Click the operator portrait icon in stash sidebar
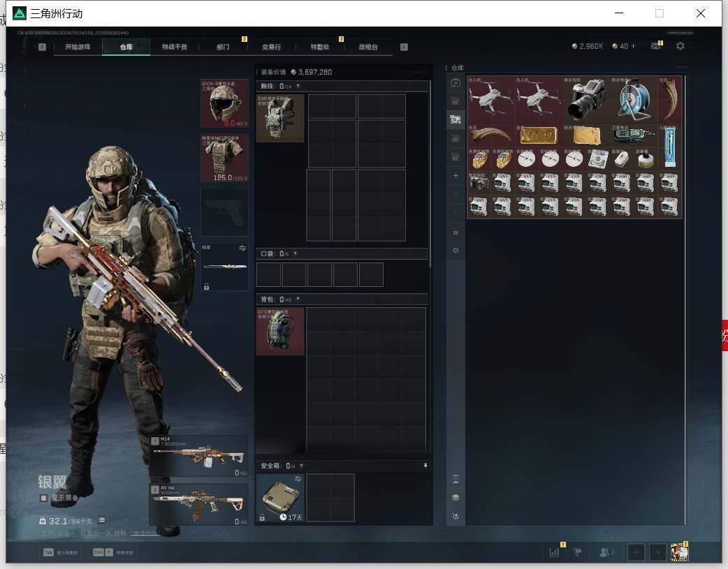Viewport: 728px width, 569px height. coord(456,479)
